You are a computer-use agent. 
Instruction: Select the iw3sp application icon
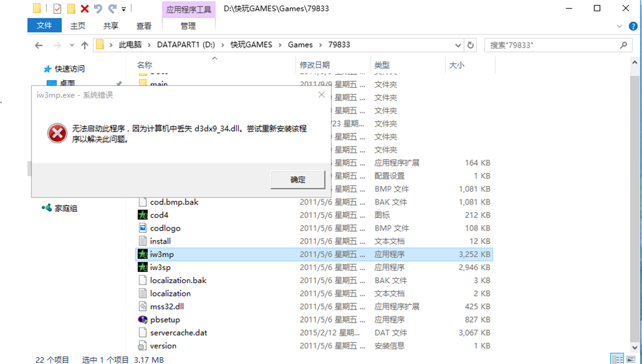click(x=142, y=268)
